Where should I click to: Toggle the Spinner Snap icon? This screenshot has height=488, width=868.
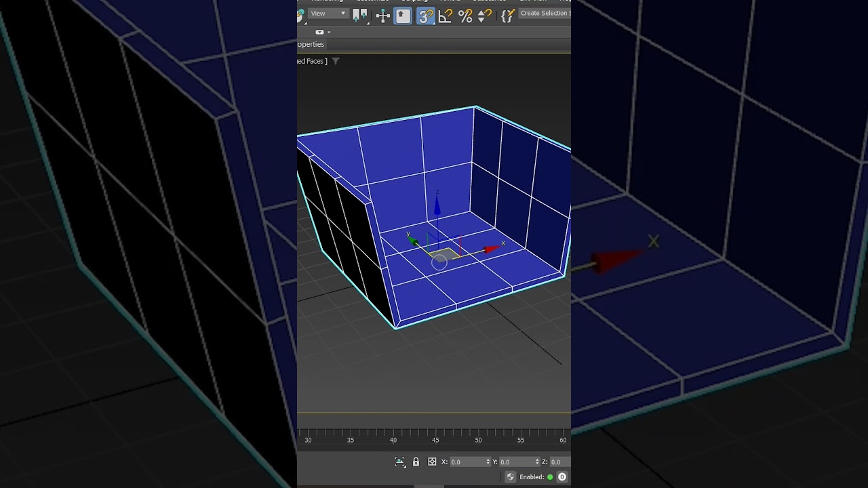point(485,16)
